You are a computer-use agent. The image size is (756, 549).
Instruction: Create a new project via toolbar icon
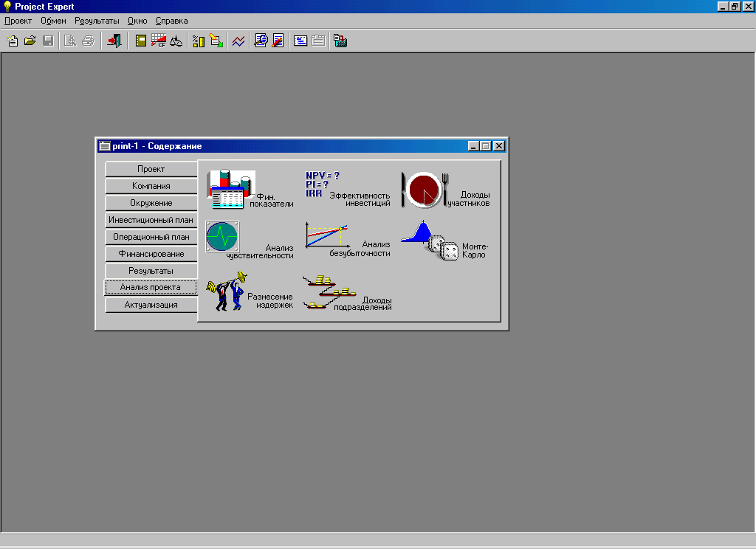click(12, 41)
